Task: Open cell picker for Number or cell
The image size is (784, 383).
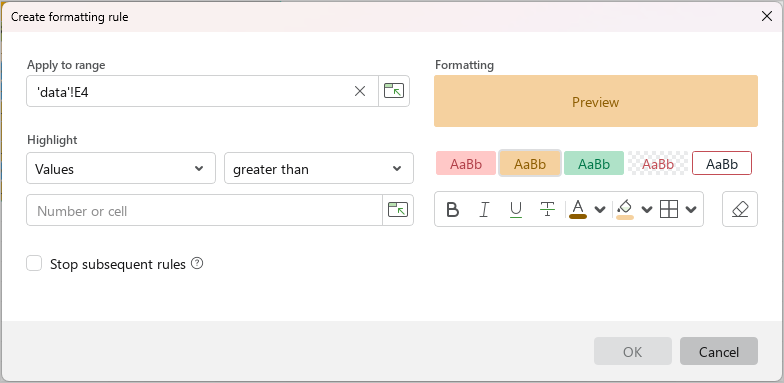Action: pyautogui.click(x=398, y=210)
